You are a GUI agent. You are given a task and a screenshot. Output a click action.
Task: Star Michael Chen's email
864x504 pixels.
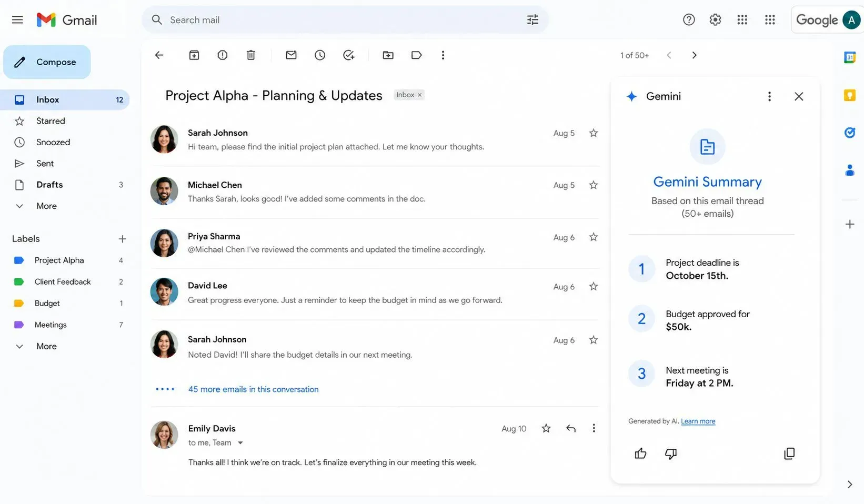[594, 185]
